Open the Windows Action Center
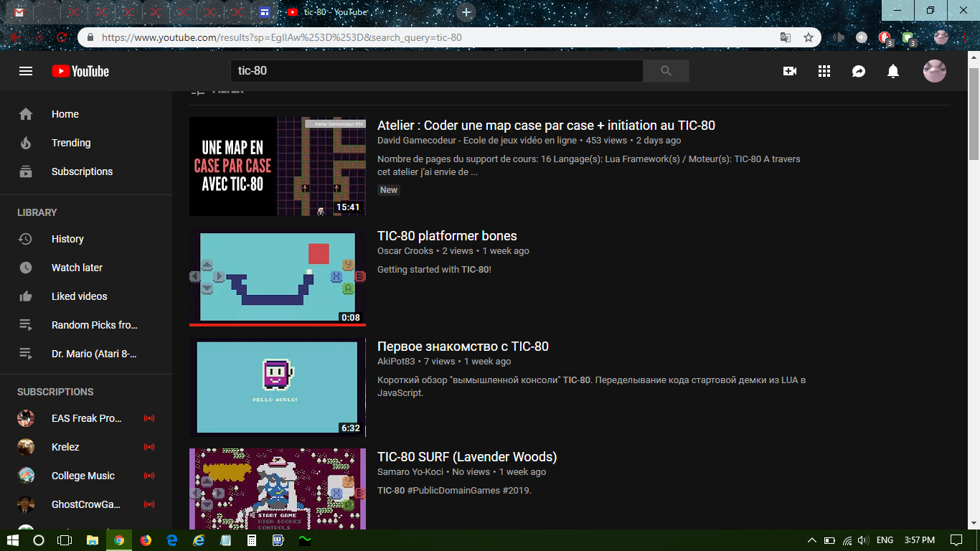980x551 pixels. pos(956,540)
